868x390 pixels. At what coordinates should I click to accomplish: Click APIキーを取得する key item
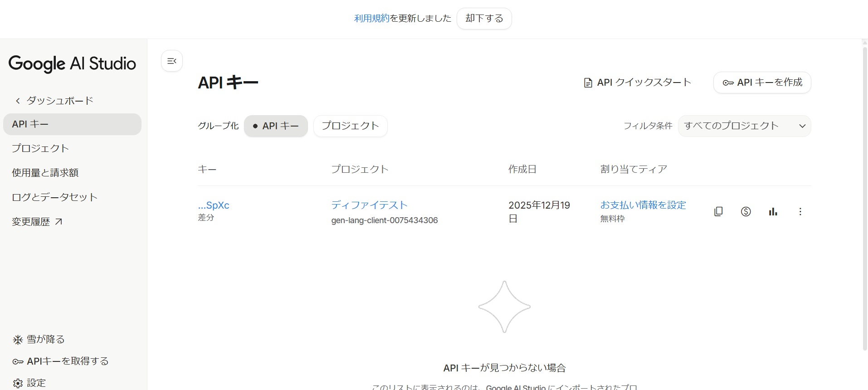point(61,361)
